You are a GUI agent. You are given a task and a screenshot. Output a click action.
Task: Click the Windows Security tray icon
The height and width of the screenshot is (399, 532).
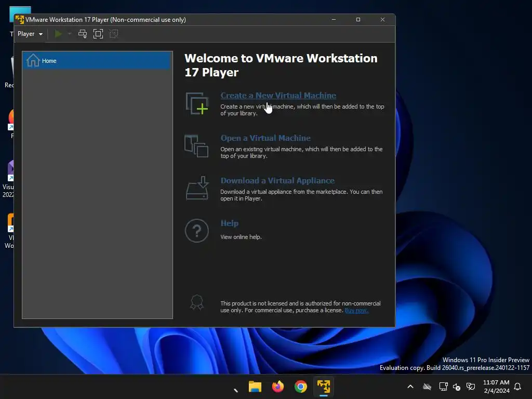[x=471, y=387]
